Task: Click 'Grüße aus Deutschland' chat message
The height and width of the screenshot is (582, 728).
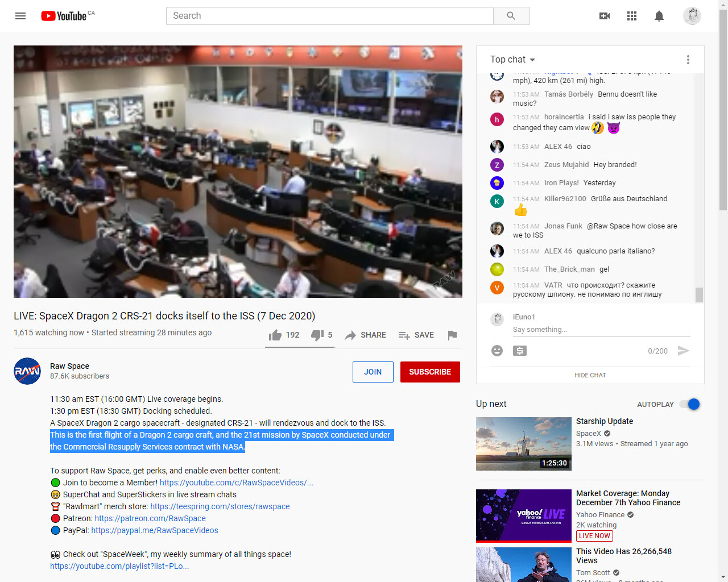Action: coord(629,199)
